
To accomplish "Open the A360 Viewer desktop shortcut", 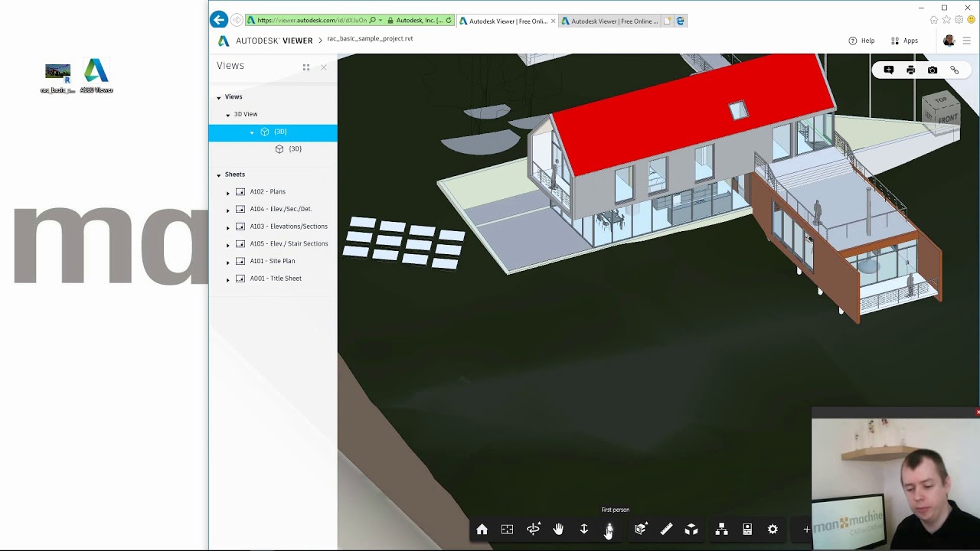I will [96, 77].
